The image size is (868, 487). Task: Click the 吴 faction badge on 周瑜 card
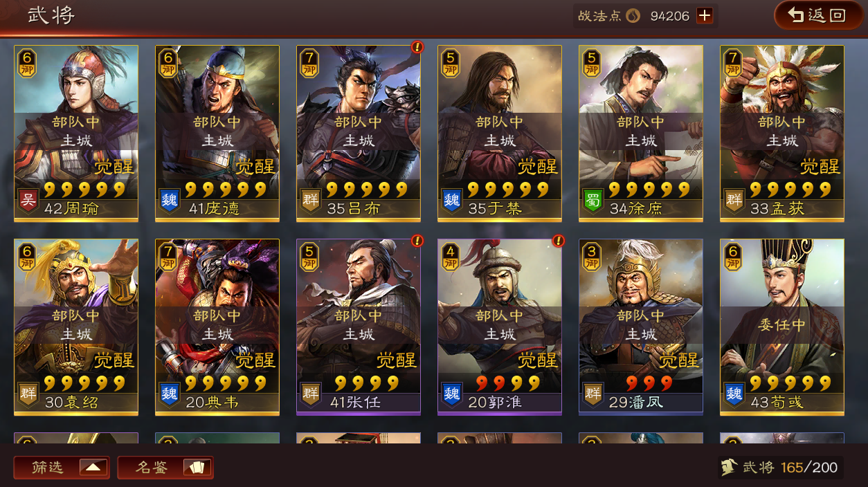click(28, 201)
